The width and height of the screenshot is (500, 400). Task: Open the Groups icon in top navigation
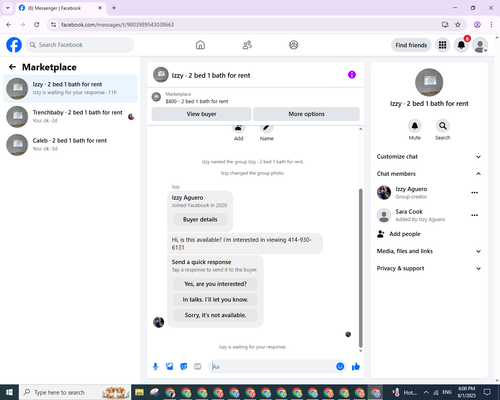tap(294, 45)
